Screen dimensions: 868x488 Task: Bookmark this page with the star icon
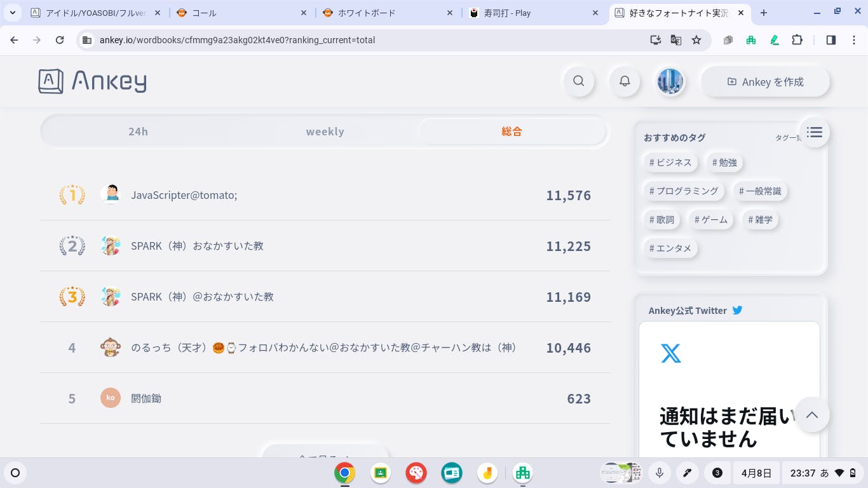point(696,40)
